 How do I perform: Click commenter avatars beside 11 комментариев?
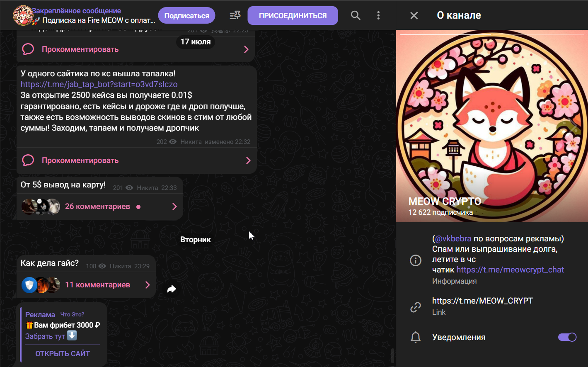tap(41, 285)
